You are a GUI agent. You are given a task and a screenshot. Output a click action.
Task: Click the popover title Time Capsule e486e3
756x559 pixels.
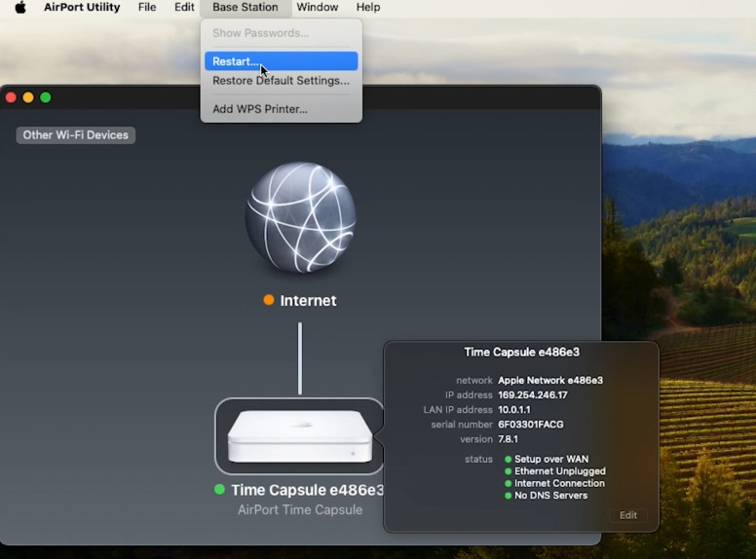(x=521, y=353)
